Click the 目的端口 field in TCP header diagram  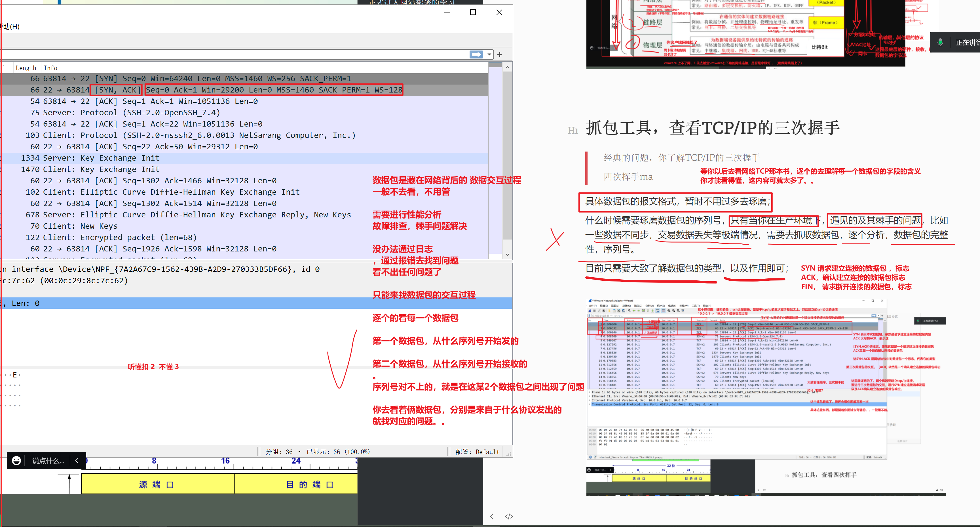[x=296, y=484]
